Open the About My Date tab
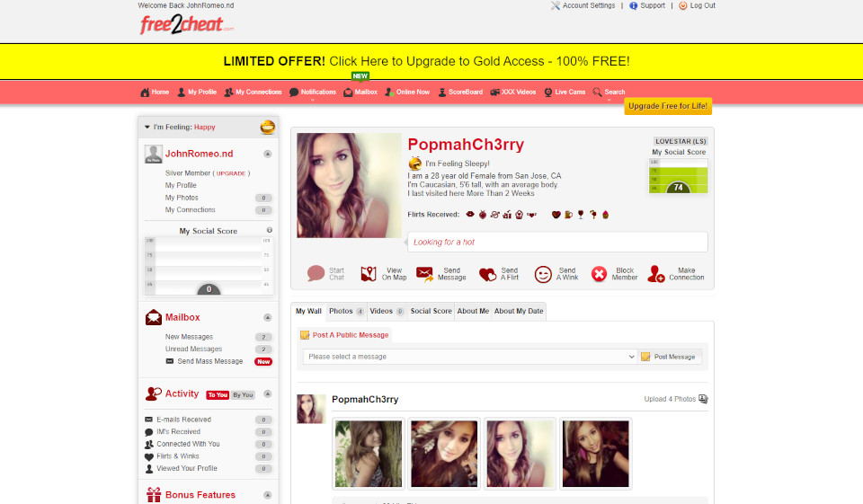Image resolution: width=863 pixels, height=504 pixels. 519,311
